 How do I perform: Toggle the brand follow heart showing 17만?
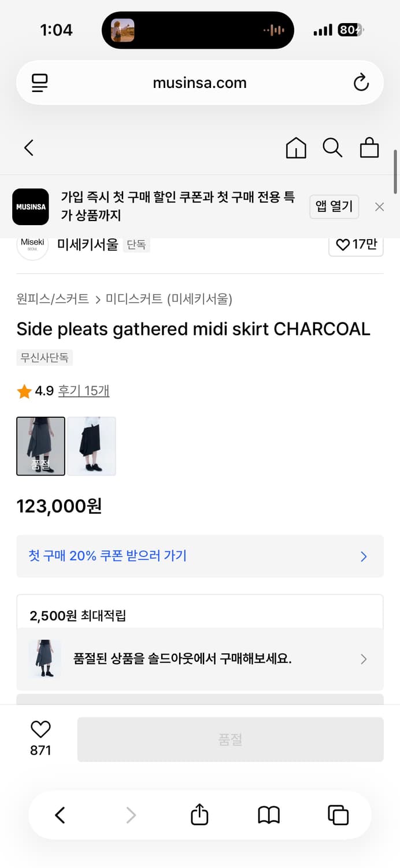tap(356, 245)
